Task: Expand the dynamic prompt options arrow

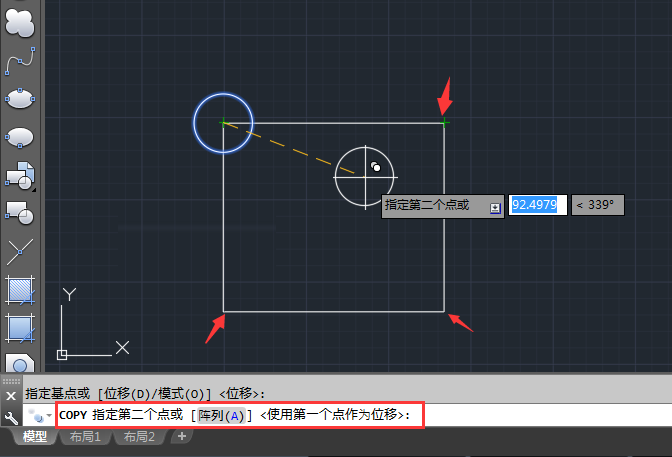Action: pos(495,208)
